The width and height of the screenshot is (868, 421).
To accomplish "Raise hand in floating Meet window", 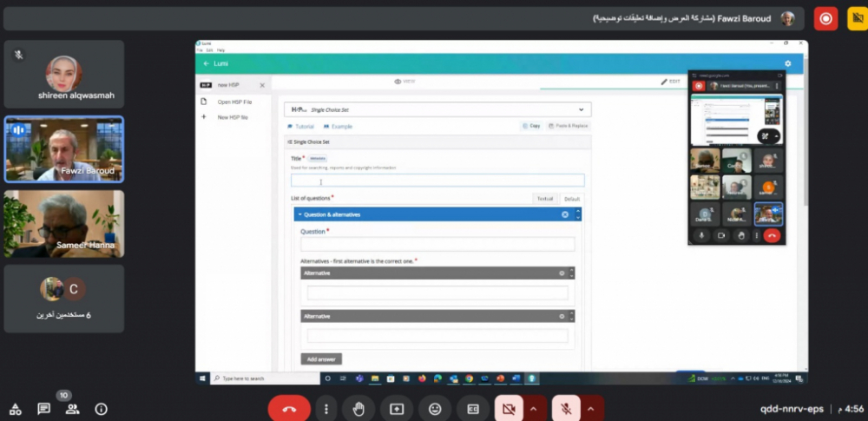I will tap(742, 235).
